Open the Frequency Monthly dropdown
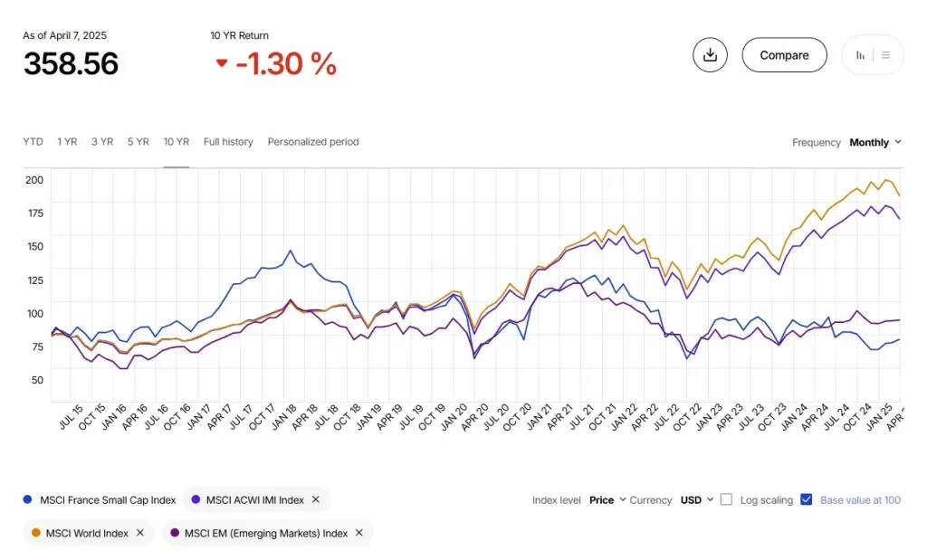Viewport: 927px width, 560px height. [x=874, y=142]
